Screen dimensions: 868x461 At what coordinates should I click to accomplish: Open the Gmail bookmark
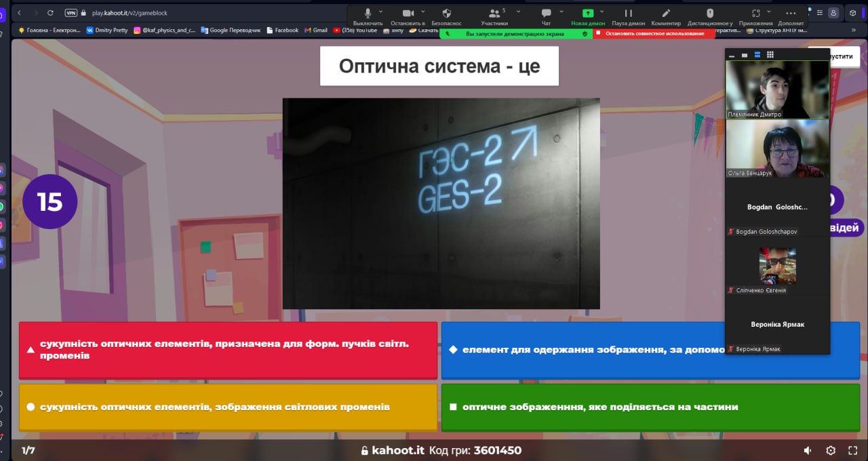pyautogui.click(x=315, y=30)
